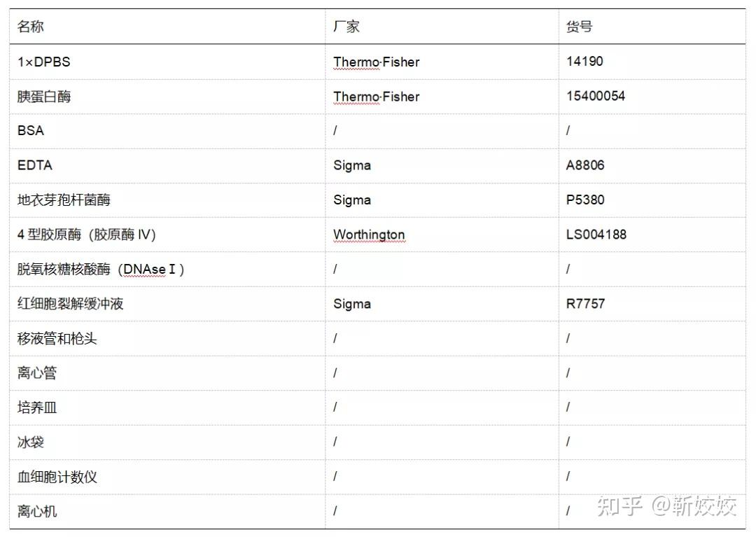Select catalog number LS004188
The height and width of the screenshot is (537, 756).
coord(596,235)
